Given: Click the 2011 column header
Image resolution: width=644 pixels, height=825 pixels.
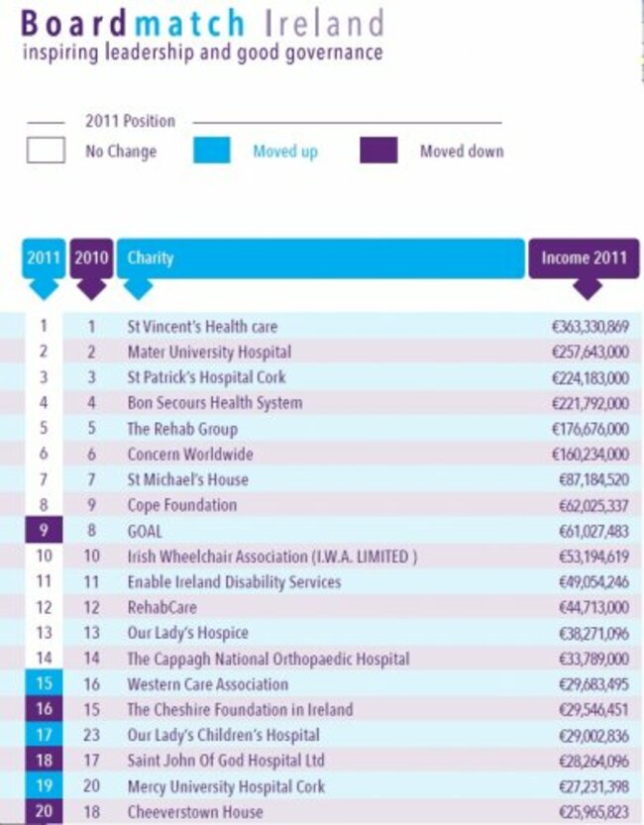Looking at the screenshot, I should click(44, 258).
